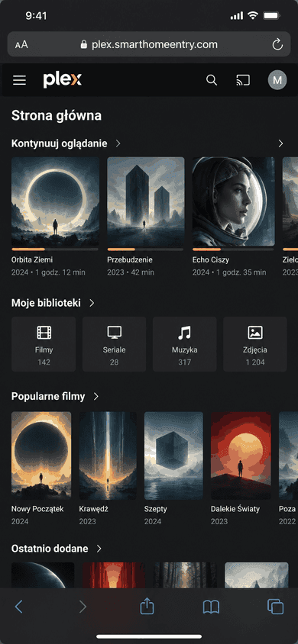Image resolution: width=298 pixels, height=644 pixels.
Task: Open the hamburger menu
Action: click(x=19, y=80)
